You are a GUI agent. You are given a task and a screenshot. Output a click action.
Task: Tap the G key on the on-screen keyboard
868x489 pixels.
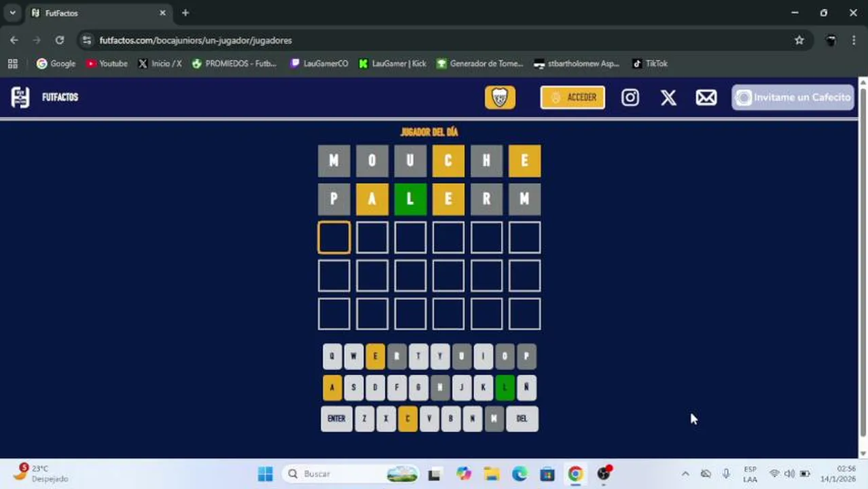click(418, 388)
